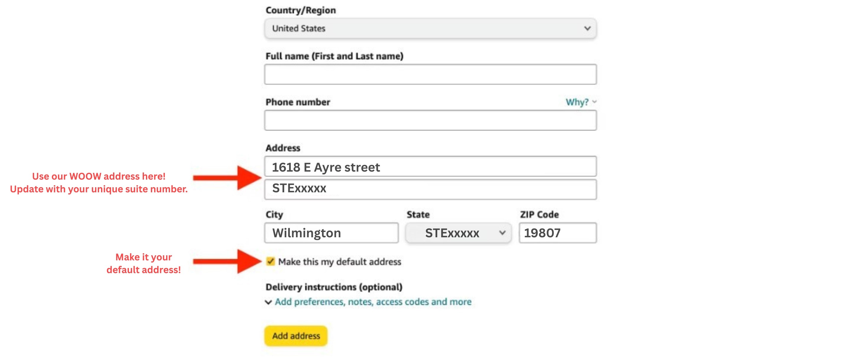Open "Add preferences, notes, access codes and more"
Screen dimensions: 868x358
[x=373, y=302]
